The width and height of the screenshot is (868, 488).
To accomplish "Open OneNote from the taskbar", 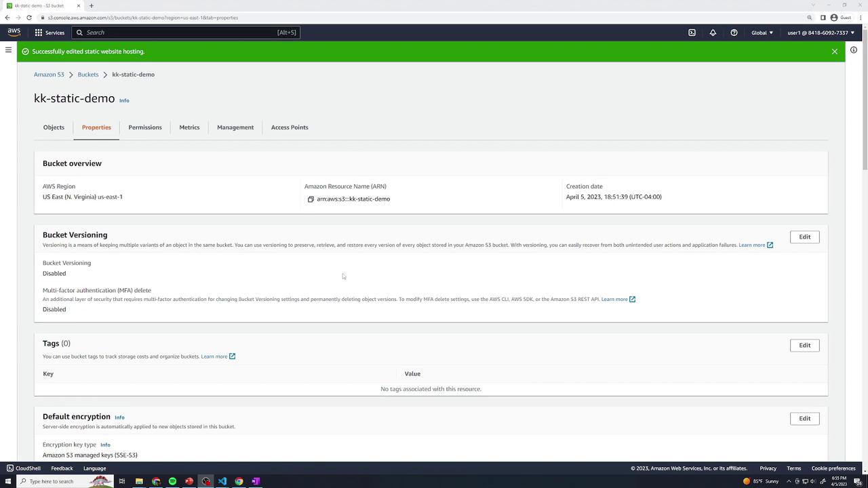I will (x=256, y=481).
